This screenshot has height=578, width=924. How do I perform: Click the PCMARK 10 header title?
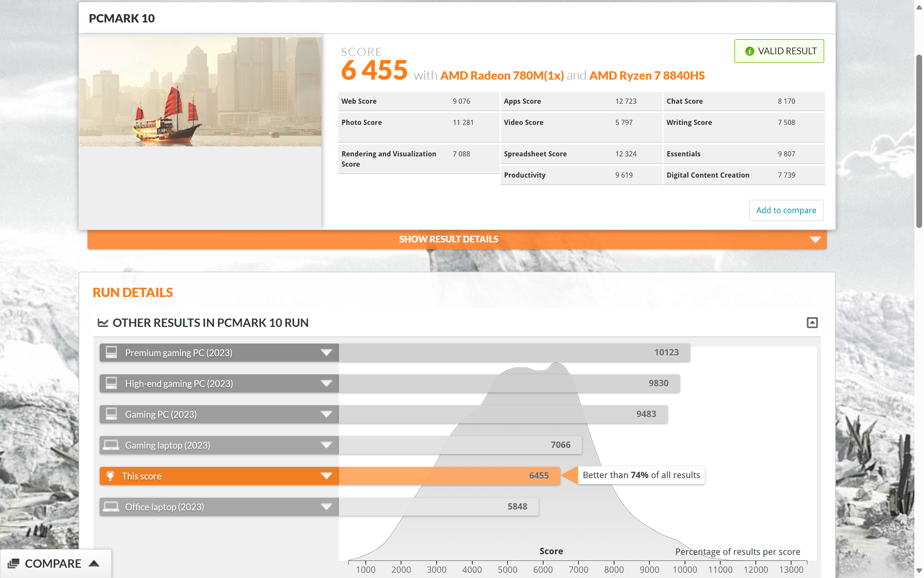(122, 18)
